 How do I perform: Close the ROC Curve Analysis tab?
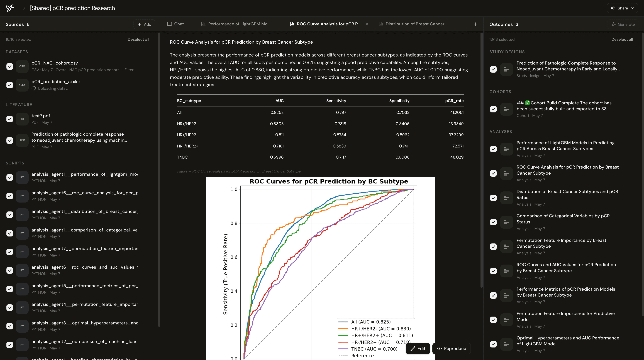point(367,24)
